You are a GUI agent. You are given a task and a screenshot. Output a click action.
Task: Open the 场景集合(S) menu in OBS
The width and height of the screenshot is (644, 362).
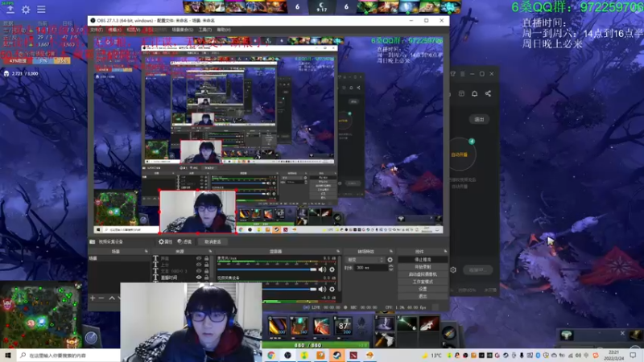[182, 30]
